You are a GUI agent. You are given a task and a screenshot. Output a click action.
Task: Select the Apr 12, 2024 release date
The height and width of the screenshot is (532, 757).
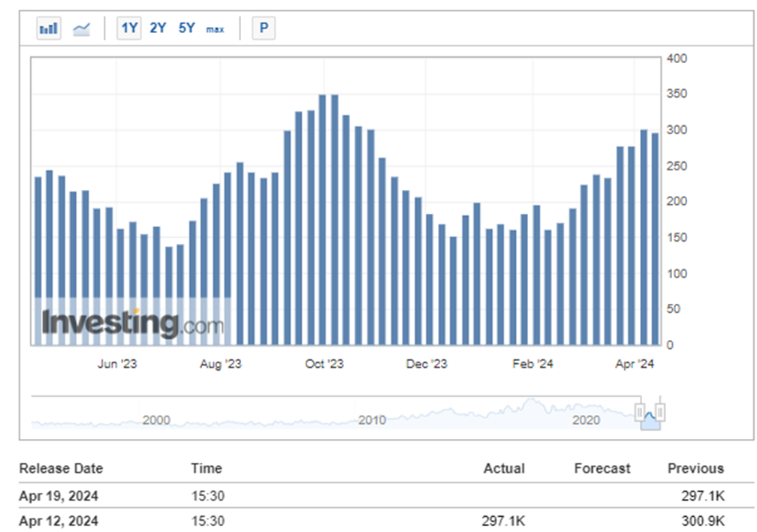(x=59, y=521)
